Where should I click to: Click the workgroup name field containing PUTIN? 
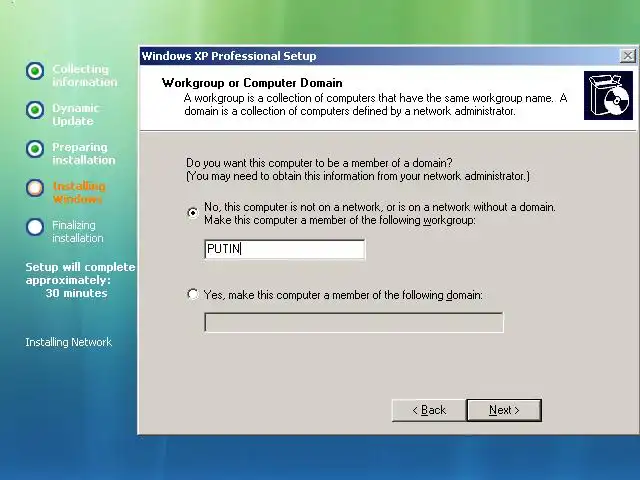(x=284, y=249)
